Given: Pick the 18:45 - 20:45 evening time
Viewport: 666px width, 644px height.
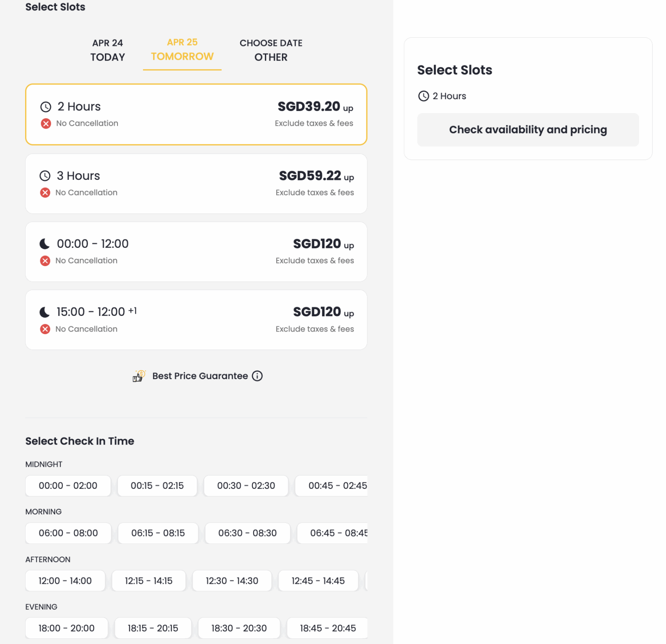Looking at the screenshot, I should pos(327,628).
